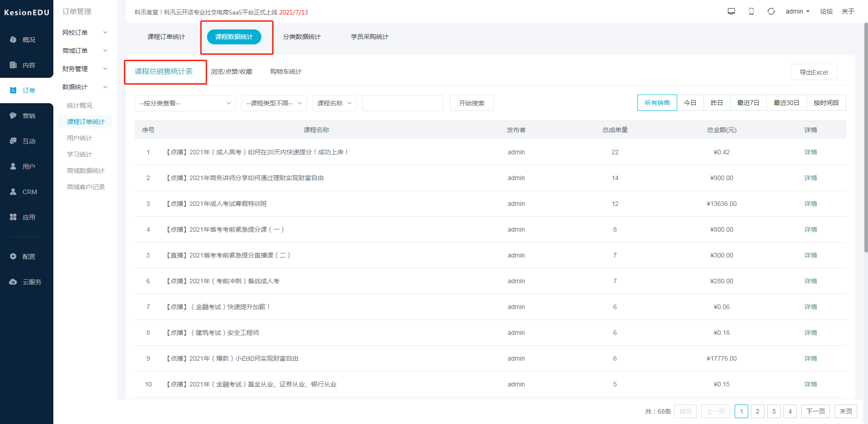Viewport: 868px width, 424px height.
Task: Open the 关于 about link
Action: coord(848,11)
